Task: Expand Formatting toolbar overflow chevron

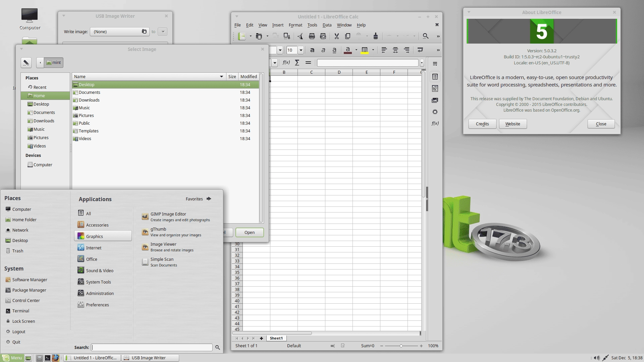Action: tap(438, 50)
